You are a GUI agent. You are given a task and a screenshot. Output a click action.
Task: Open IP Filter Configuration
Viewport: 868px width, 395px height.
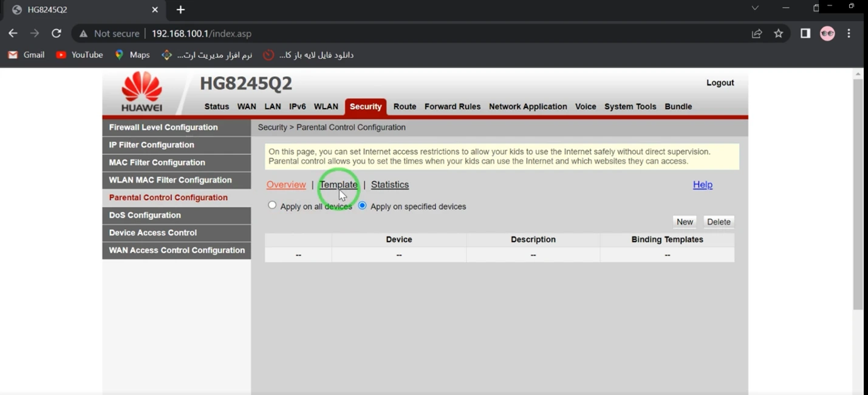pos(177,145)
